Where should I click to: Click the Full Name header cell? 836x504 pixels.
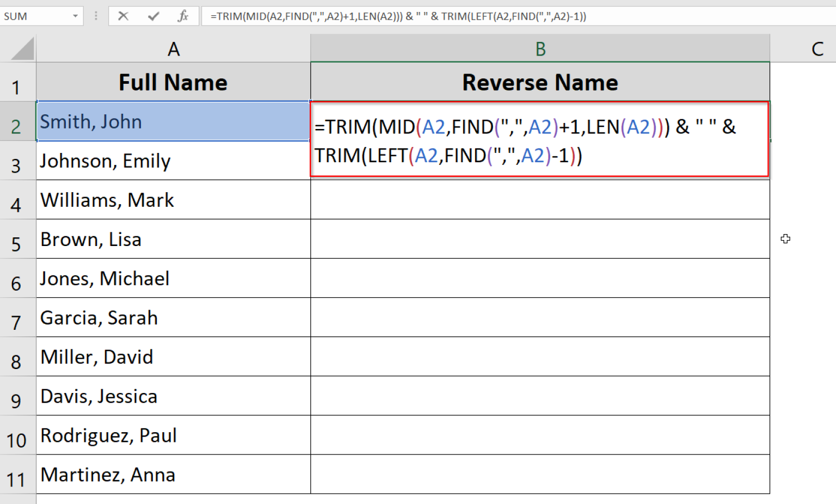coord(173,82)
